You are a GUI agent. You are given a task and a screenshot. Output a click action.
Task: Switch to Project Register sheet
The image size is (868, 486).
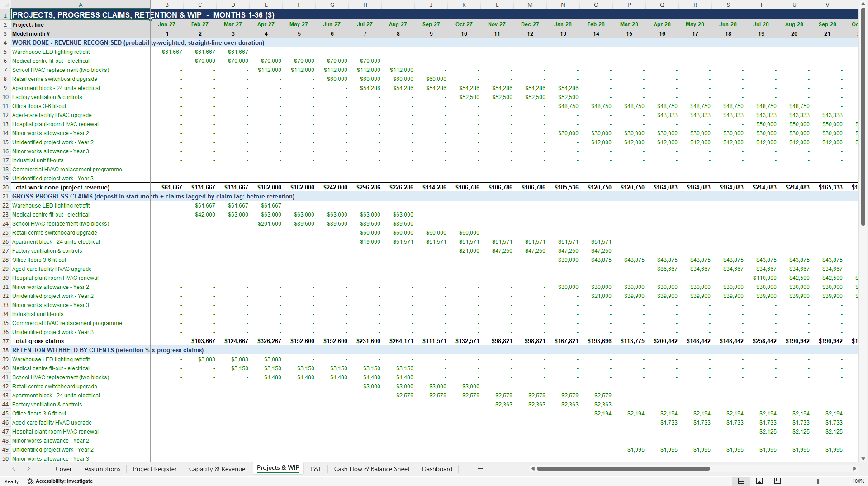[x=155, y=469]
